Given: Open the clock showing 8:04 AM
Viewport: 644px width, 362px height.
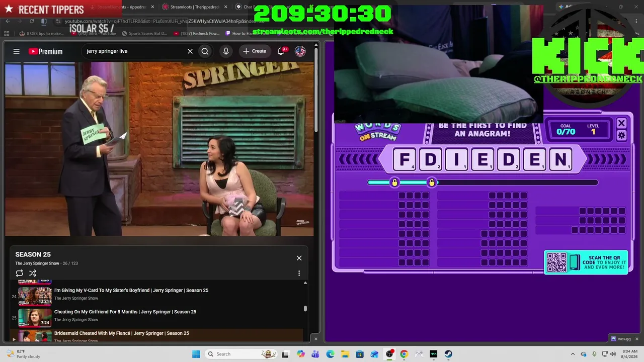Looking at the screenshot, I should point(630,354).
